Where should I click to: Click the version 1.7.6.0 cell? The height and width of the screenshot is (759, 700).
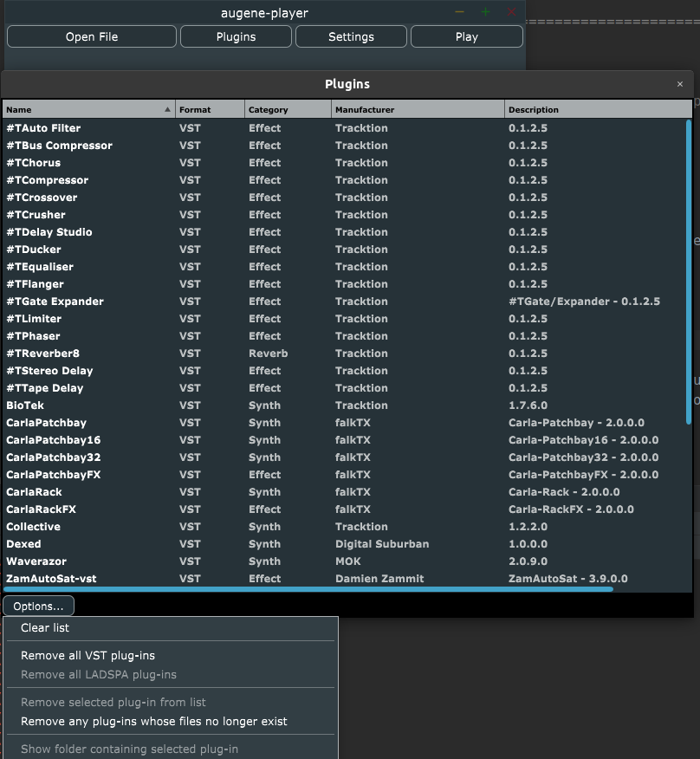point(528,405)
